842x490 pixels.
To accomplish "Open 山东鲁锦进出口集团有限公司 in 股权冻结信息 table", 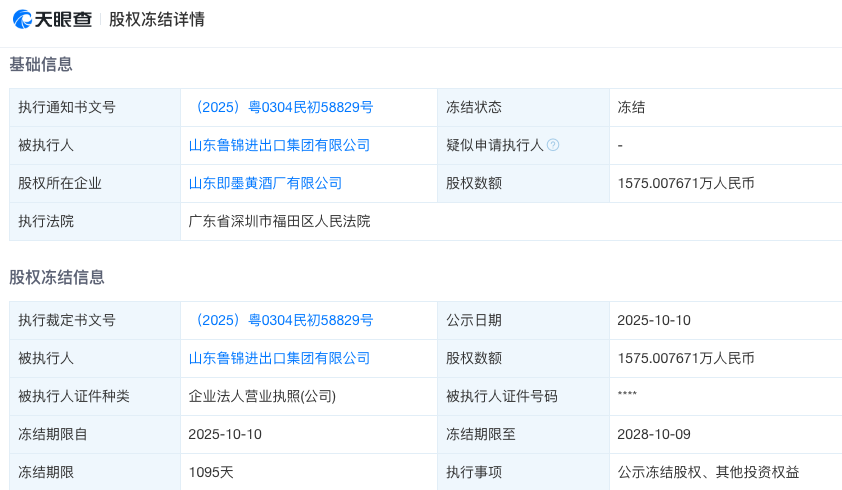I will click(279, 358).
